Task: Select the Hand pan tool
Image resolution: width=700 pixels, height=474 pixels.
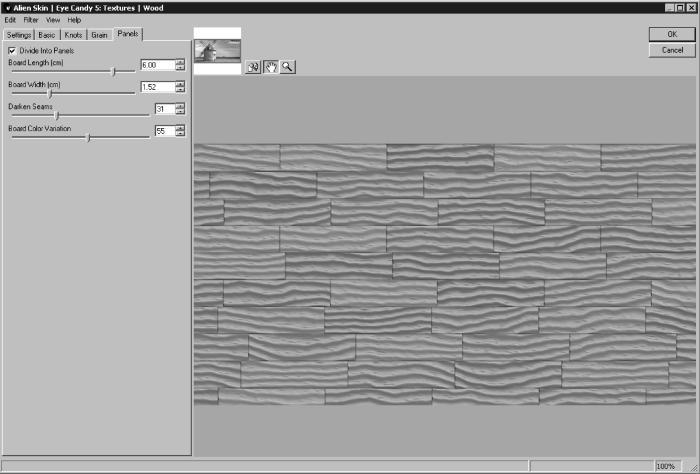Action: (x=270, y=67)
